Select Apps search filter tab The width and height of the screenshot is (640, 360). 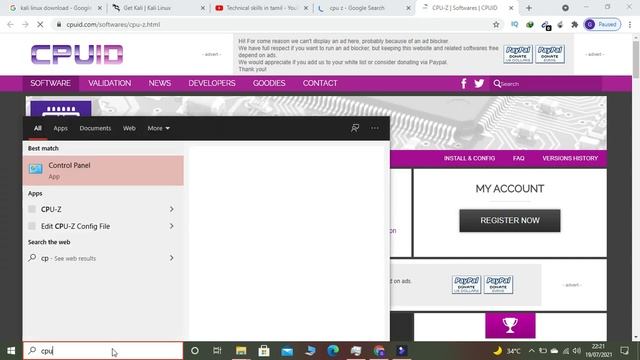tap(60, 128)
